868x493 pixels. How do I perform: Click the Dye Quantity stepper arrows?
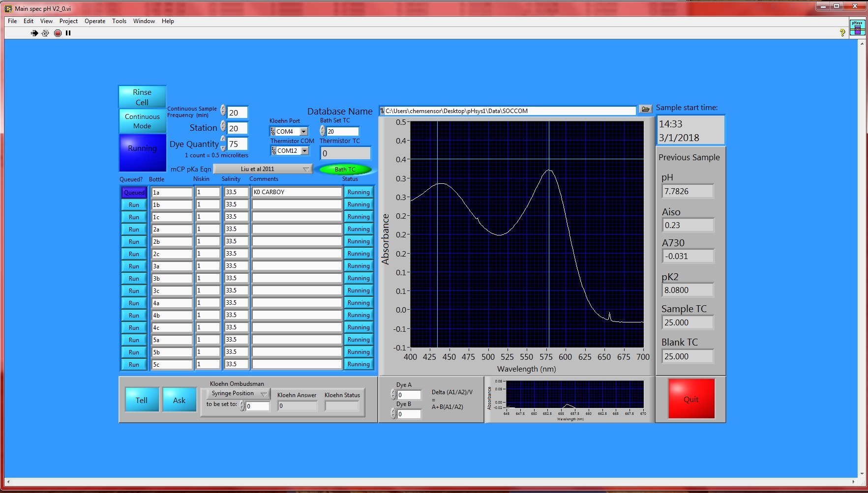pos(223,143)
